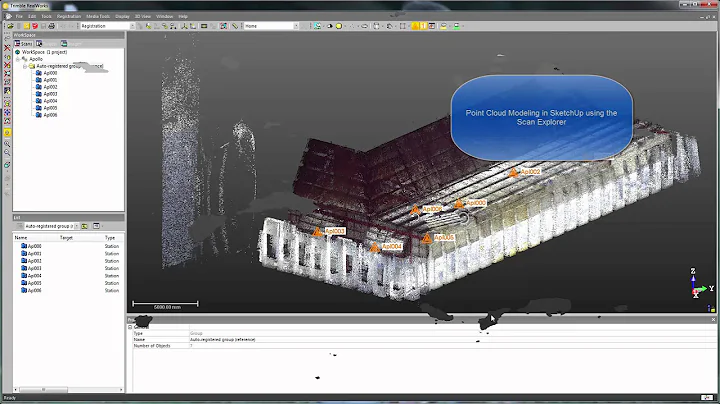Open the 3D View menu
The height and width of the screenshot is (404, 720).
click(x=143, y=16)
